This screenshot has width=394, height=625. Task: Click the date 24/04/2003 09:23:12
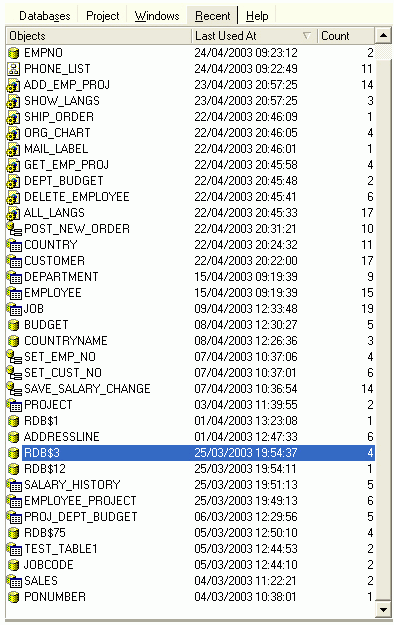tap(246, 53)
